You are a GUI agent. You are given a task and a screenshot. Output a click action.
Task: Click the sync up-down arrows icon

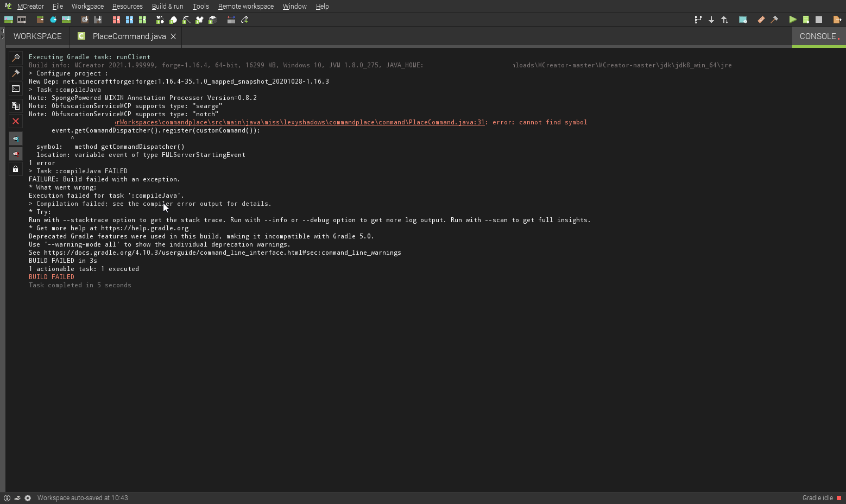coord(724,20)
